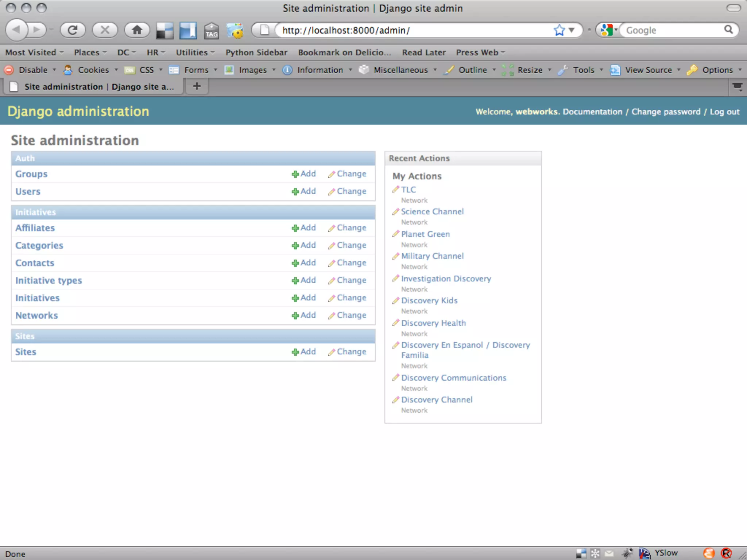
Task: Click the TAG toolbar icon
Action: click(211, 31)
